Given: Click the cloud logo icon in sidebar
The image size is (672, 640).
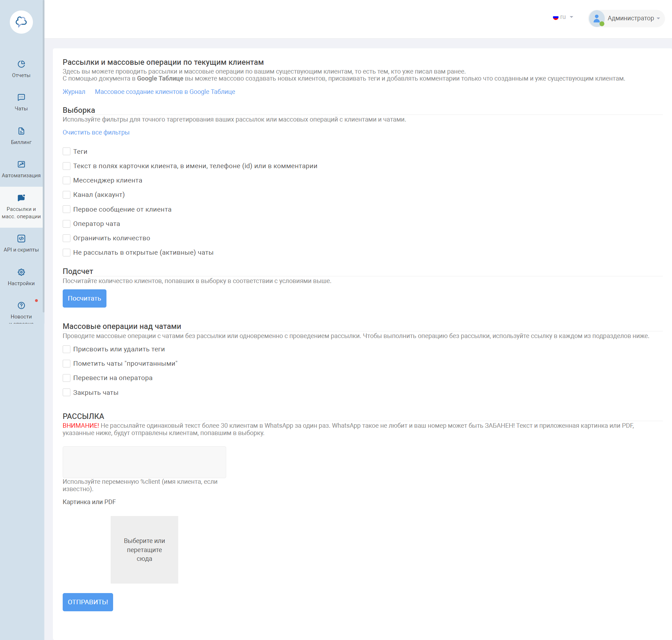Looking at the screenshot, I should [x=21, y=22].
